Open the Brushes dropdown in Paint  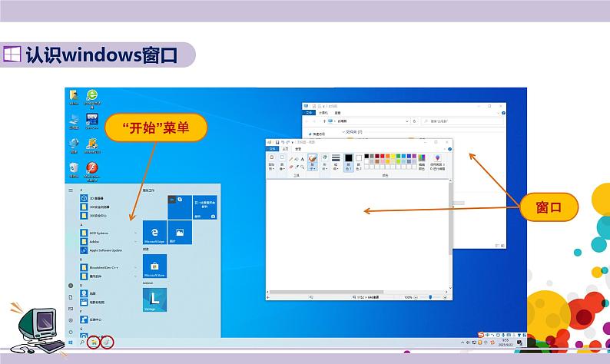pos(313,162)
